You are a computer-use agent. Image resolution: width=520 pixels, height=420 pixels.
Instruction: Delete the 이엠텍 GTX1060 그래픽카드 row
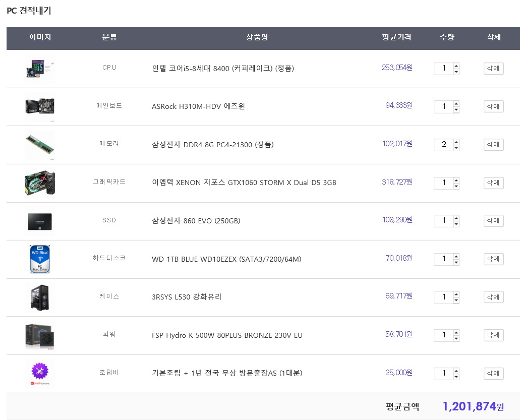click(493, 183)
